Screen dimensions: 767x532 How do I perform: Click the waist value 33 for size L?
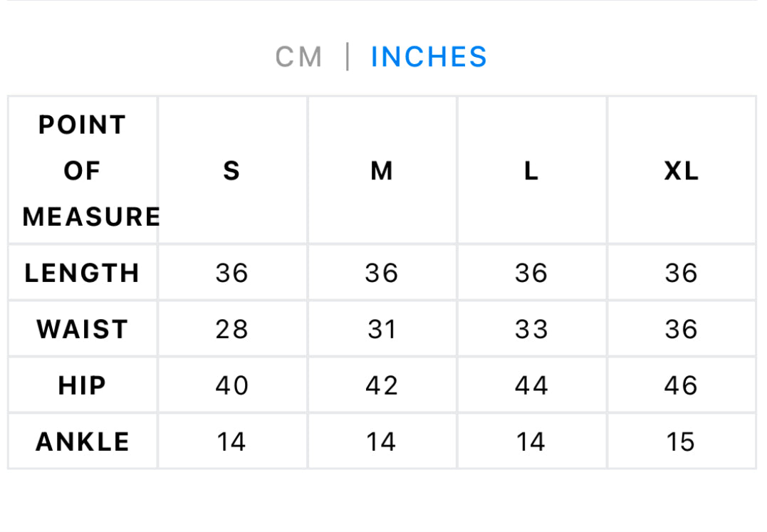tap(531, 329)
